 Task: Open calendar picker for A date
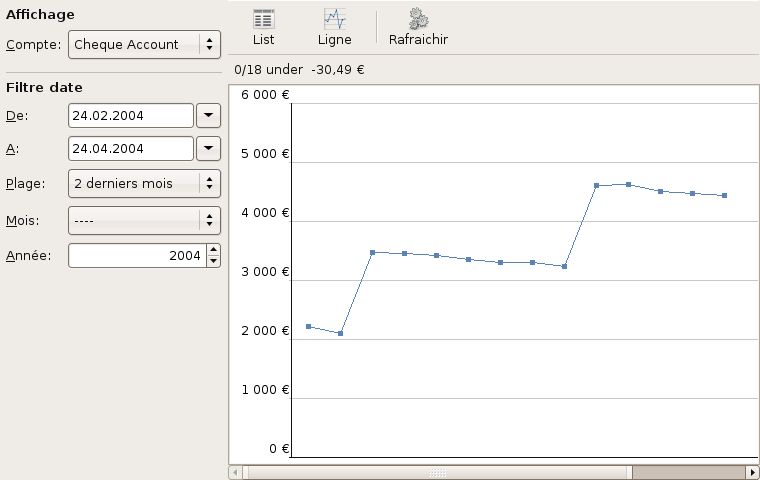click(208, 149)
